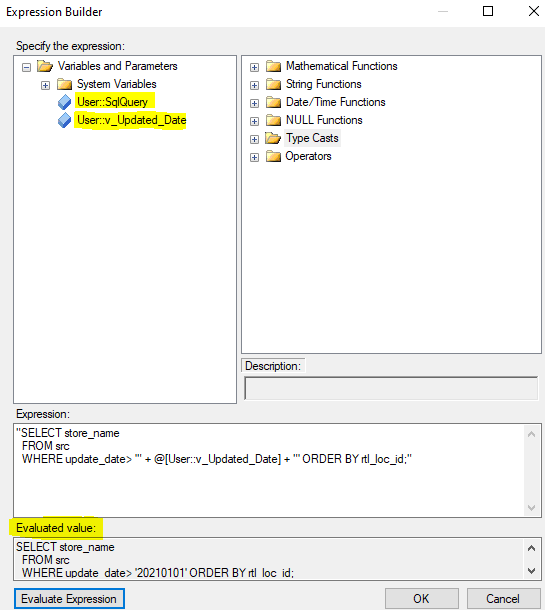Select the System Variables tree label
545x610 pixels.
tap(117, 84)
